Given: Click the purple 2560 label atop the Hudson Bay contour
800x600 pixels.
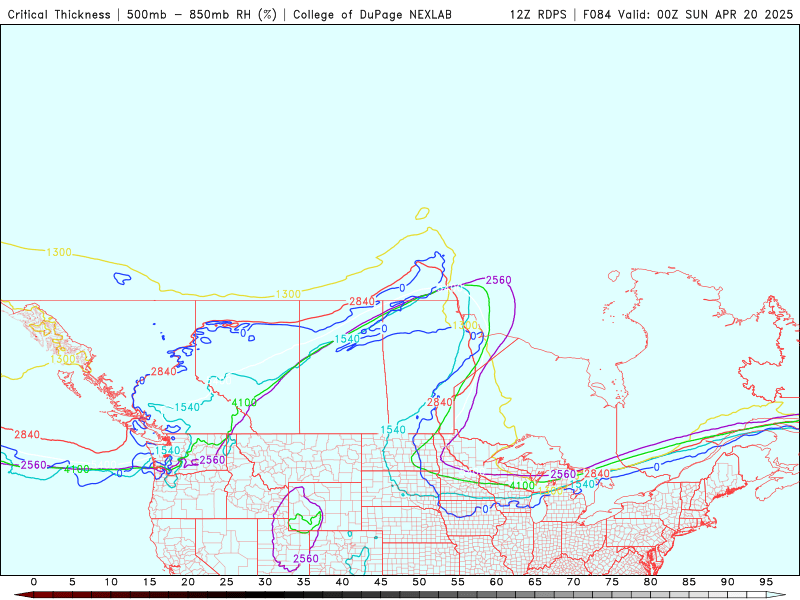Looking at the screenshot, I should pos(498,280).
